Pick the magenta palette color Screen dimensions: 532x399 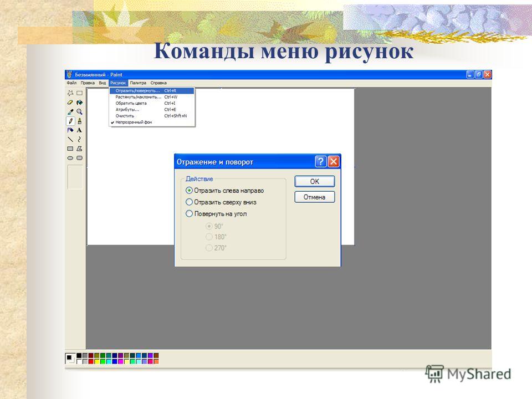coord(120,361)
